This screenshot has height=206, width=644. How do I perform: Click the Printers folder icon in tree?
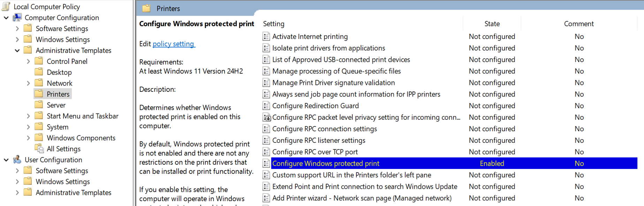click(x=39, y=94)
